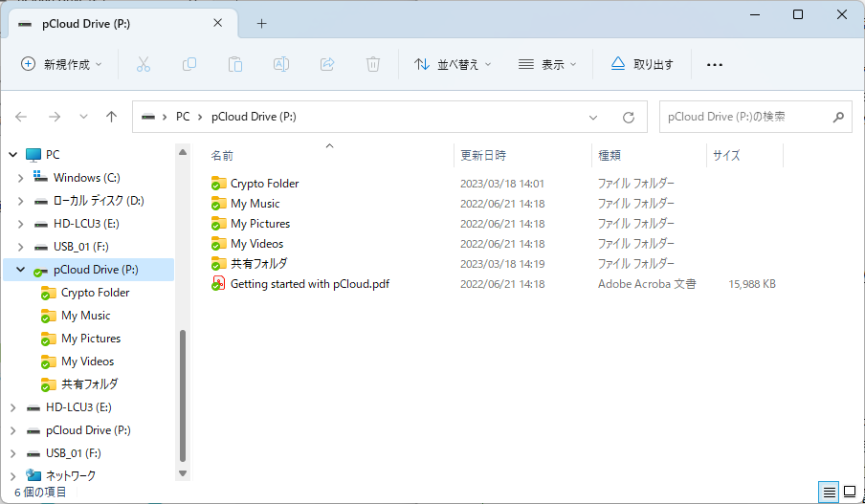Screen dimensions: 865x504
Task: Open the 表示 view dropdown
Action: click(x=547, y=64)
